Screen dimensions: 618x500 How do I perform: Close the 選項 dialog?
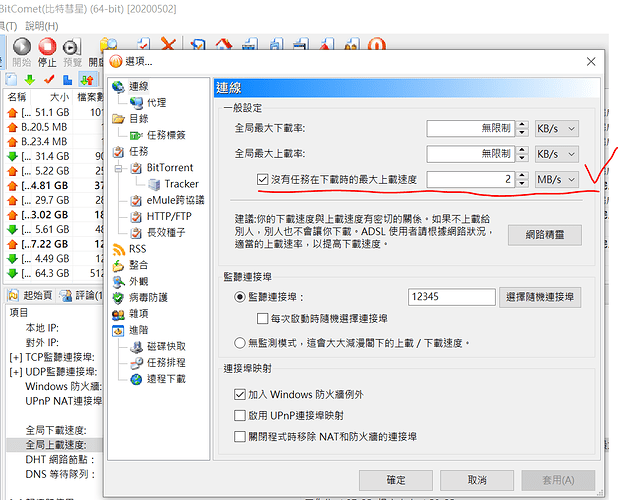[591, 61]
